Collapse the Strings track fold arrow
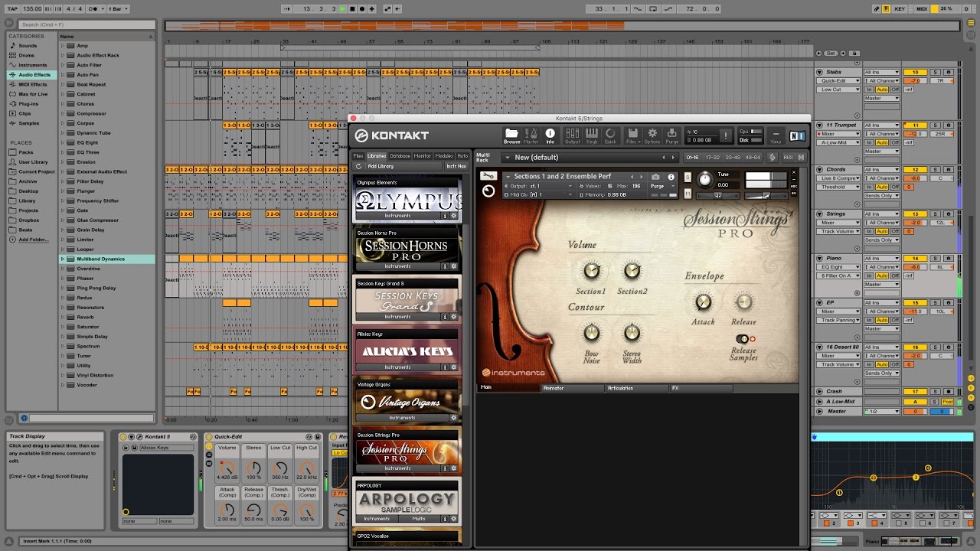 (820, 214)
